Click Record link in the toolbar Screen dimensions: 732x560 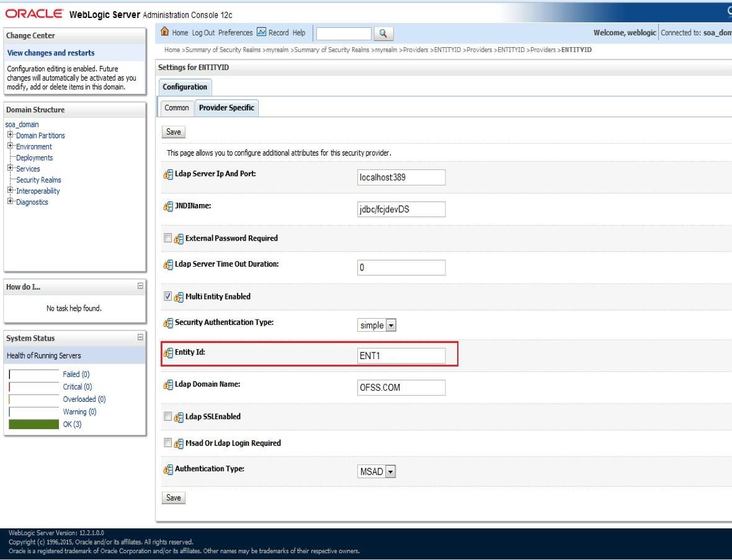pos(279,33)
